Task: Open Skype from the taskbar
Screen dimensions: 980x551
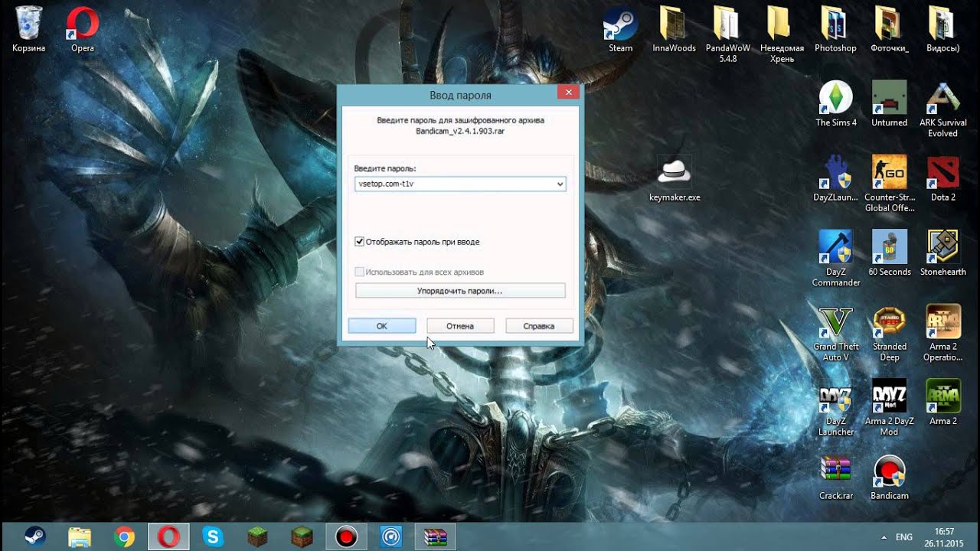Action: (213, 537)
